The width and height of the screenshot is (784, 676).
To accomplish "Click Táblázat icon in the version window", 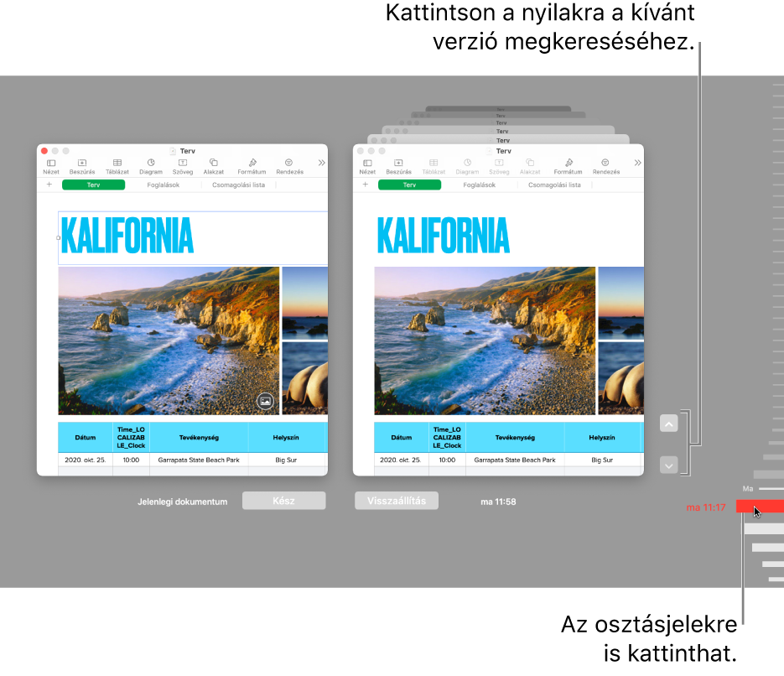I will point(434,167).
